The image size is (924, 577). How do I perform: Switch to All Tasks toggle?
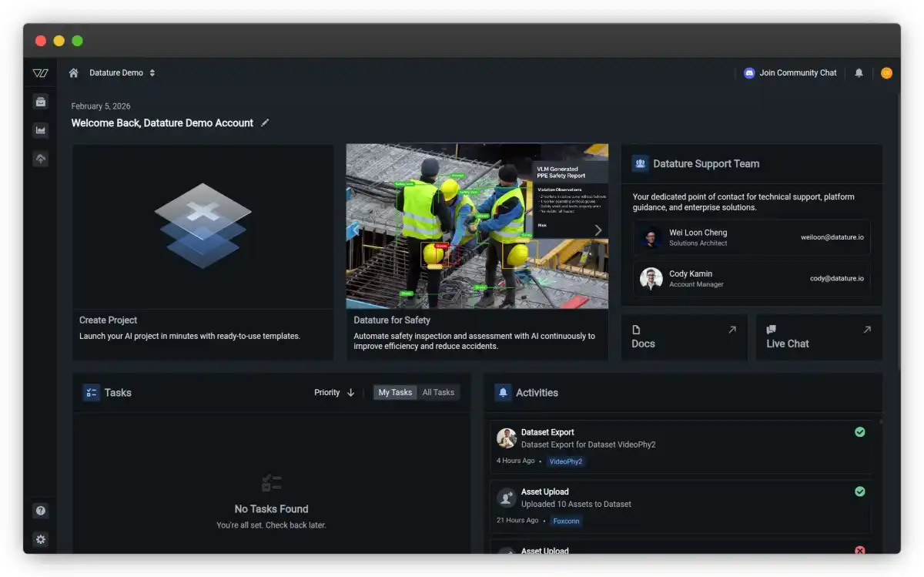438,392
